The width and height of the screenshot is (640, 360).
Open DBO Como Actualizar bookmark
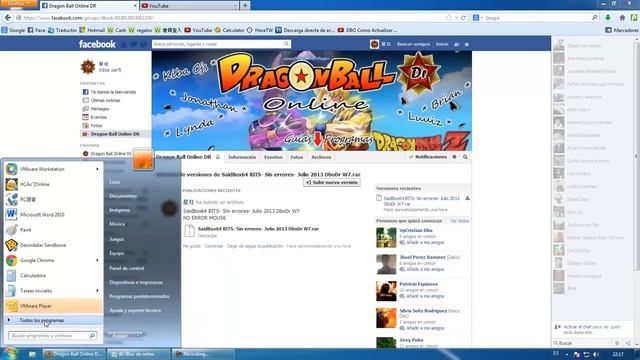367,30
